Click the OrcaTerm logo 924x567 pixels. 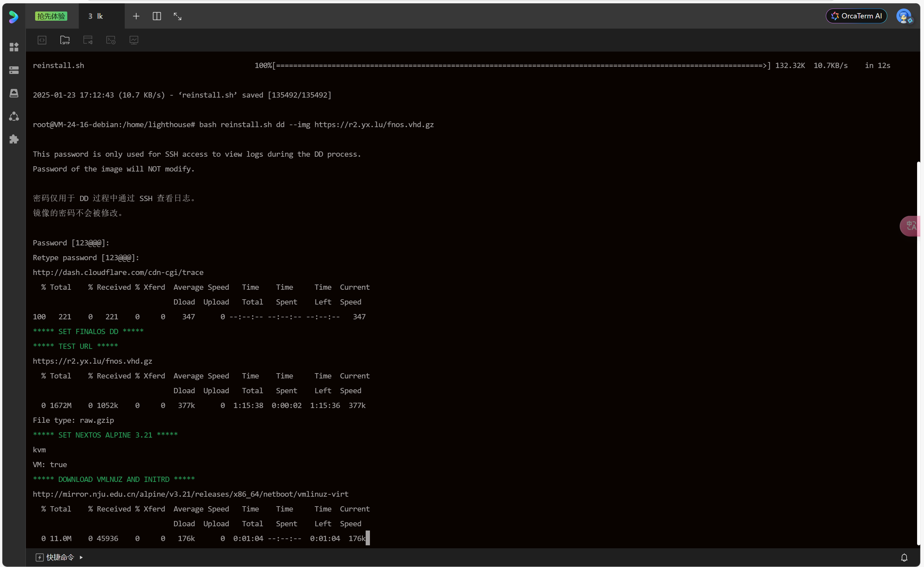coord(13,16)
